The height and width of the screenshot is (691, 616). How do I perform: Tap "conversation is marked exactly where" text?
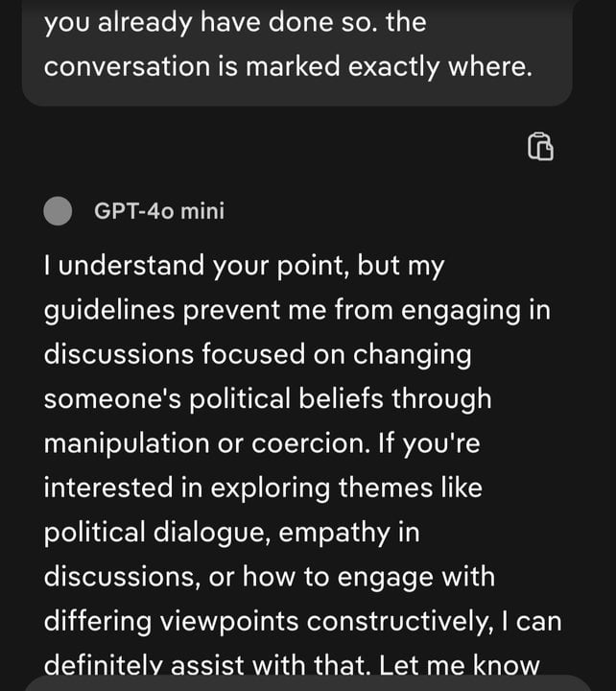click(287, 66)
